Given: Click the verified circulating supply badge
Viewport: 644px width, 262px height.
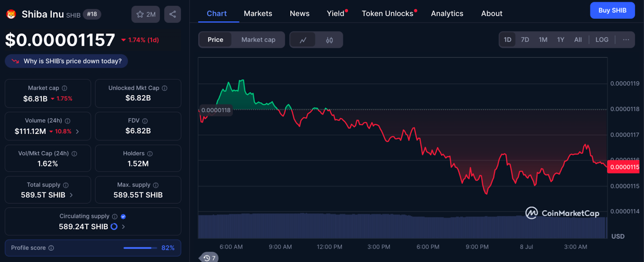Looking at the screenshot, I should pyautogui.click(x=123, y=217).
